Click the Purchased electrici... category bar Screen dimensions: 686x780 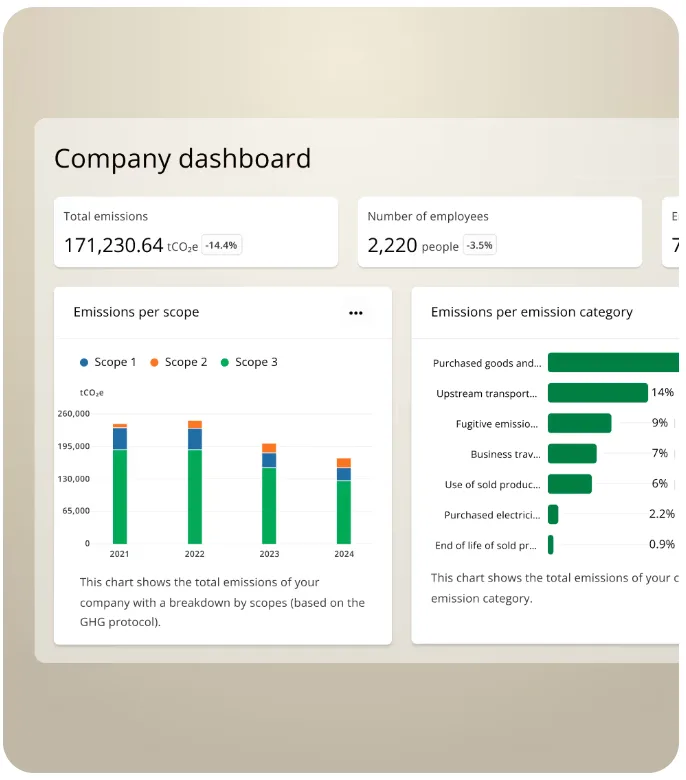point(553,514)
